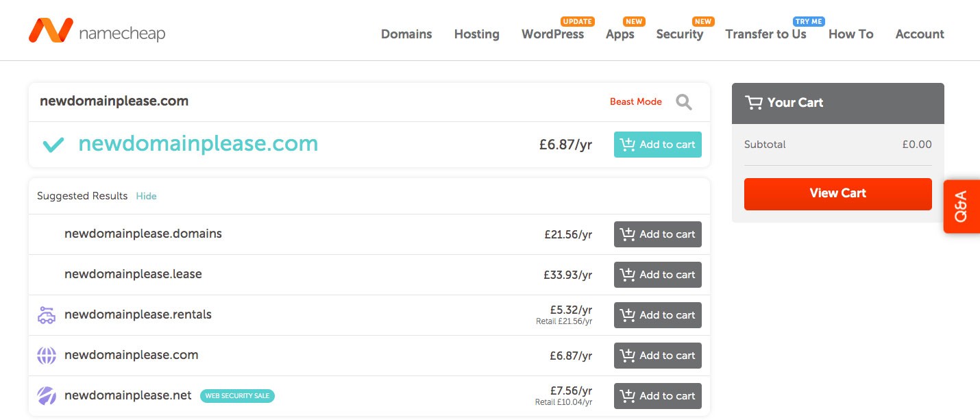Click the magnifying glass search icon
This screenshot has width=980, height=420.
pos(683,102)
